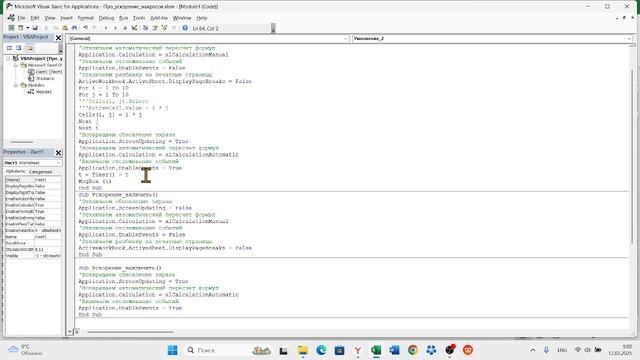The width and height of the screenshot is (640, 360).
Task: Open the File menu
Action: [x=21, y=18]
